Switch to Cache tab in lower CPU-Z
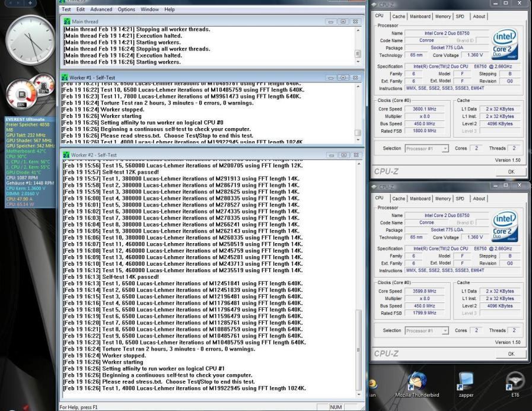 [x=399, y=199]
